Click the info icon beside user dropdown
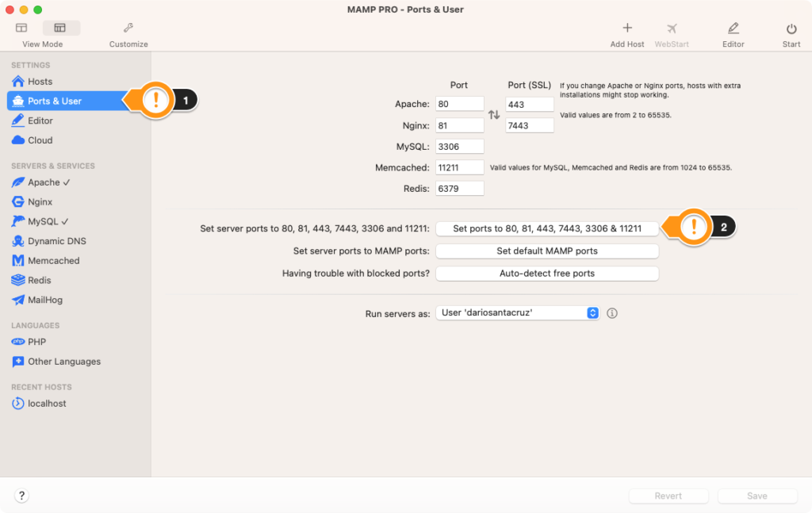This screenshot has width=812, height=513. (x=612, y=313)
